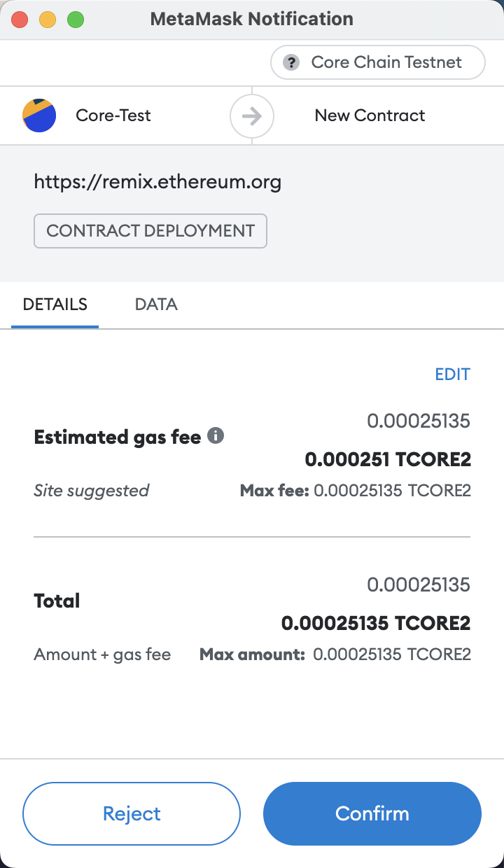
Task: Confirm the contract deployment transaction
Action: click(372, 813)
